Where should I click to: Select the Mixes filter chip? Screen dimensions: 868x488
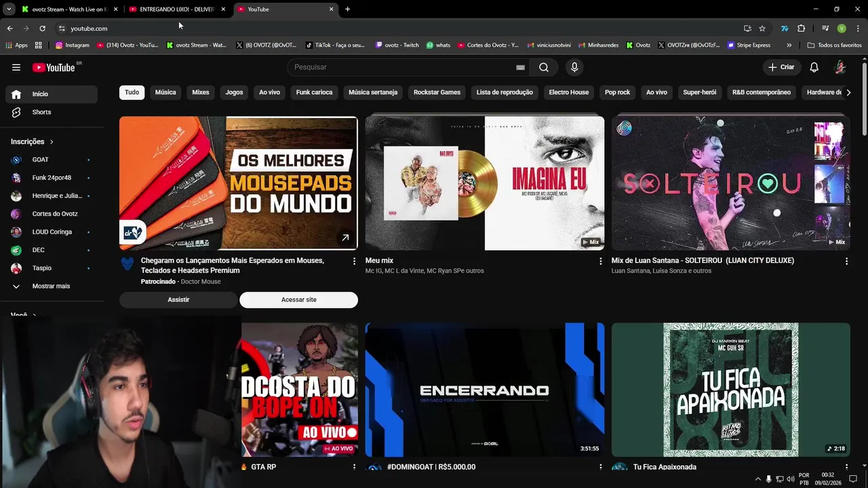(x=201, y=92)
